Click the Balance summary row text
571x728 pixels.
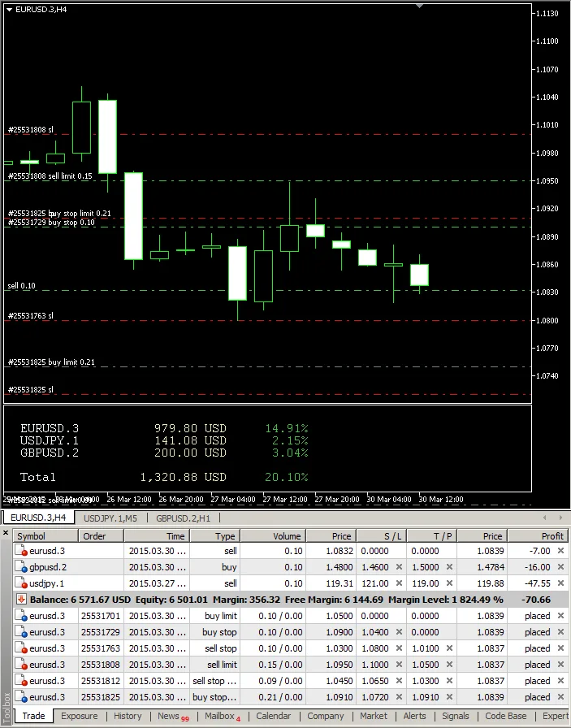point(266,600)
